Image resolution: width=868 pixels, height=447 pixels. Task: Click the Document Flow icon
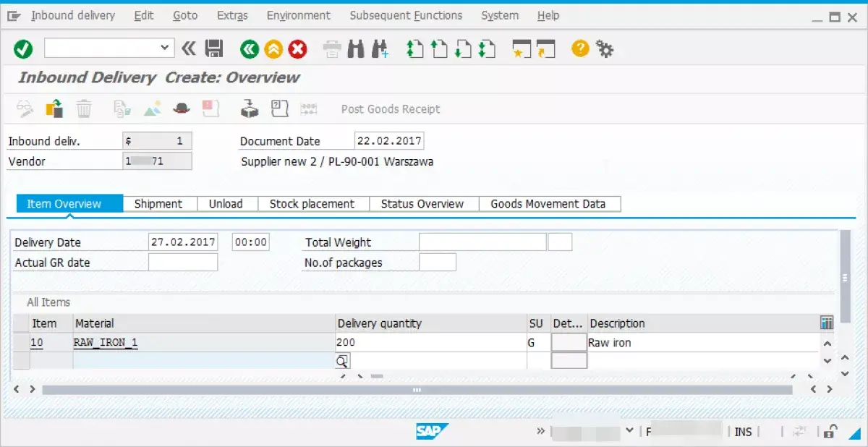122,108
